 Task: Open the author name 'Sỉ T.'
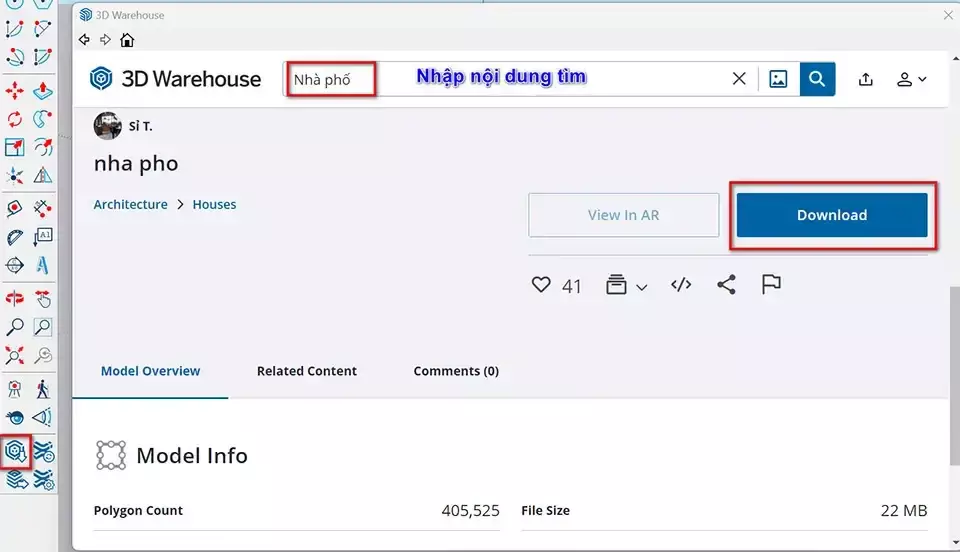pyautogui.click(x=140, y=126)
